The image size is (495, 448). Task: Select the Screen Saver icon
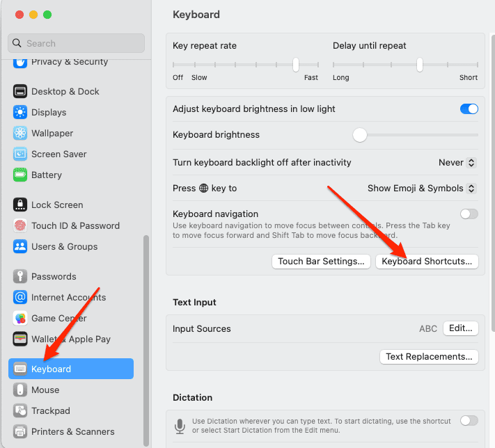pos(19,154)
